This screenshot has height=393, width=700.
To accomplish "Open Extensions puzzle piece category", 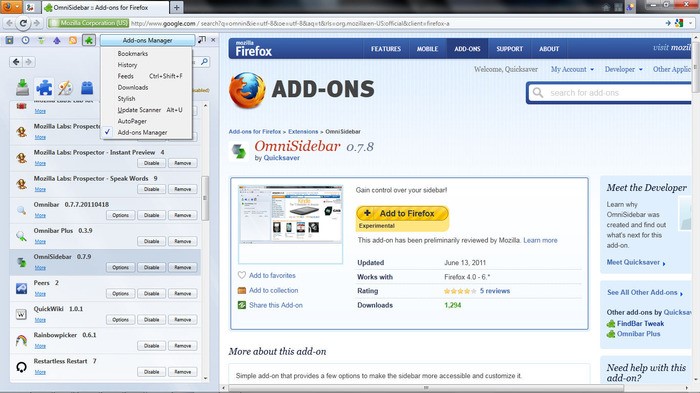I will click(x=44, y=88).
